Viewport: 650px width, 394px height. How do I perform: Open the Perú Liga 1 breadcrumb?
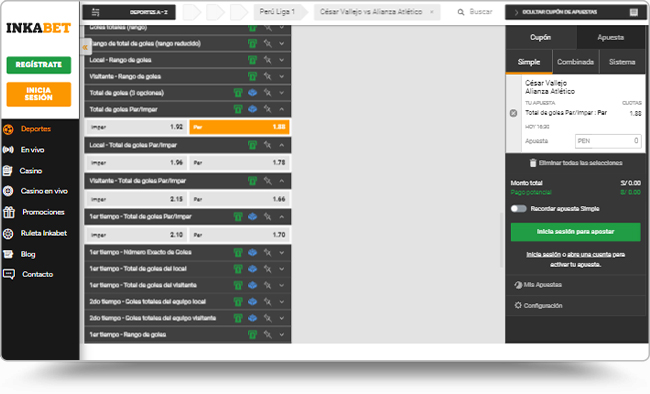(277, 12)
